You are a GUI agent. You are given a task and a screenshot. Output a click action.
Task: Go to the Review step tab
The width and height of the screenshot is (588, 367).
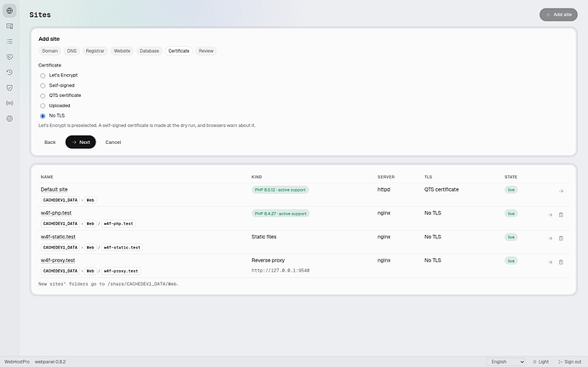click(206, 51)
